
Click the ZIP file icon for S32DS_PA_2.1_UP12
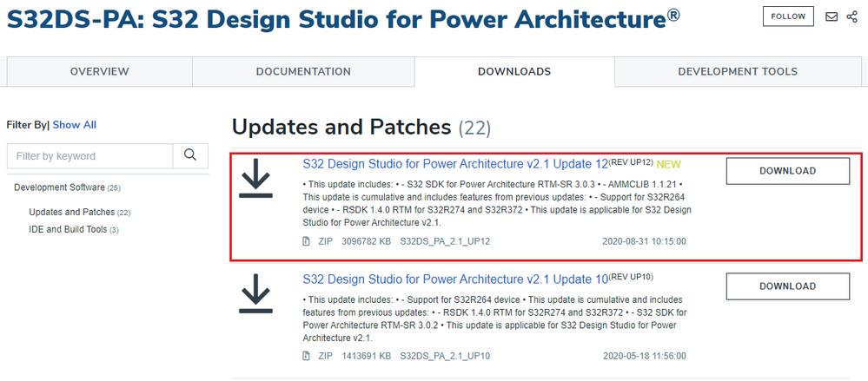pos(306,241)
